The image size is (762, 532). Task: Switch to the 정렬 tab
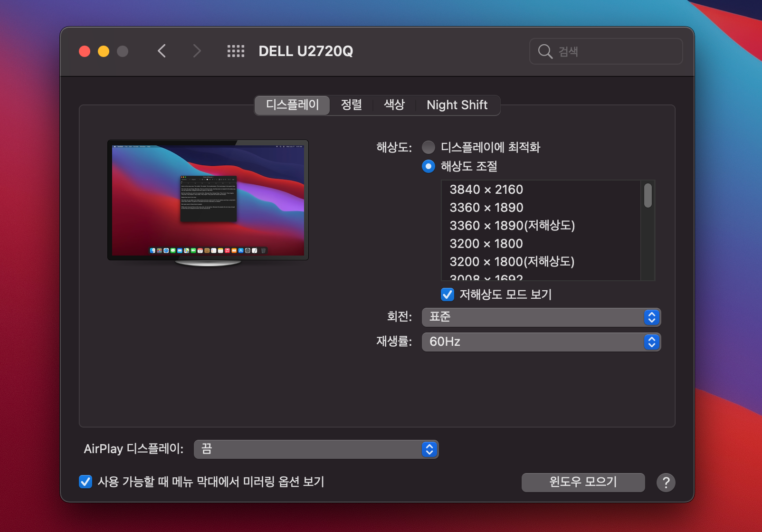click(x=352, y=105)
